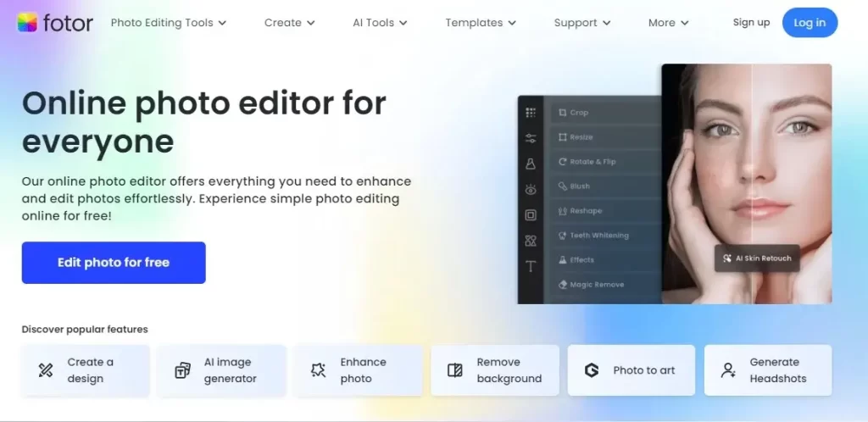Viewport: 868px width, 422px height.
Task: Select the Text tool icon in editor sidebar
Action: click(x=531, y=267)
